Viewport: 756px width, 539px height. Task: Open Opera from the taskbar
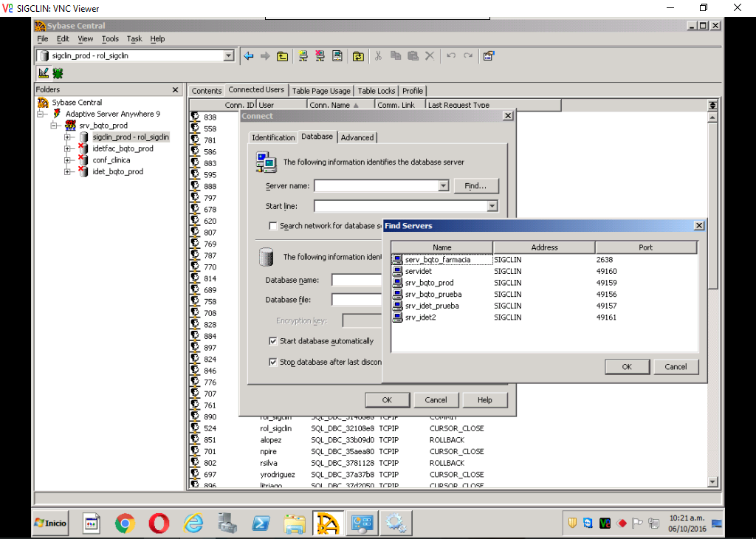click(159, 523)
